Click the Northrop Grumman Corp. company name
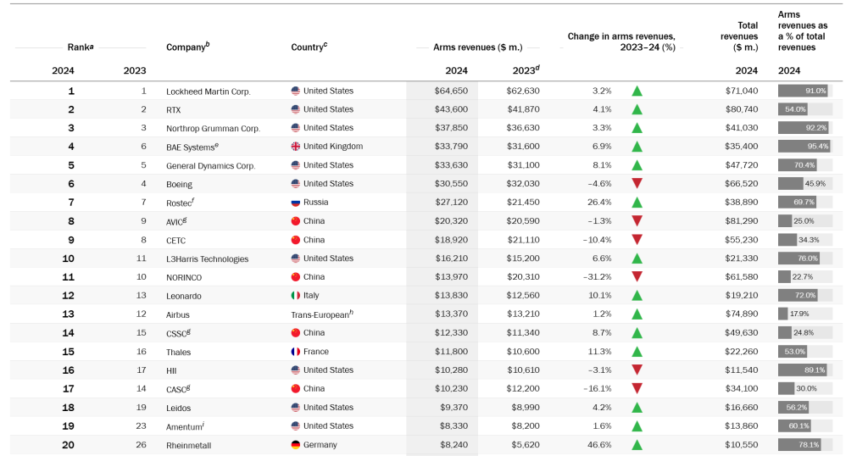Screen dimensions: 868x456 tap(213, 129)
